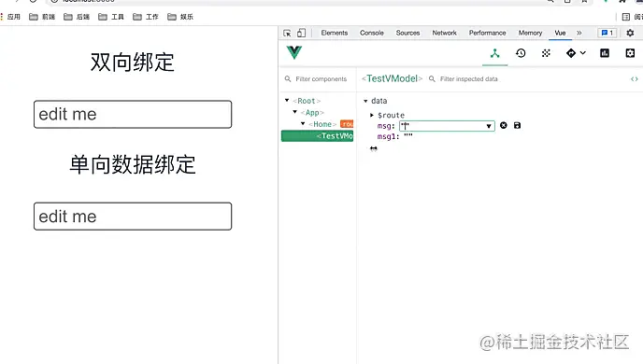
Task: Expand the $route entry
Action: point(372,115)
